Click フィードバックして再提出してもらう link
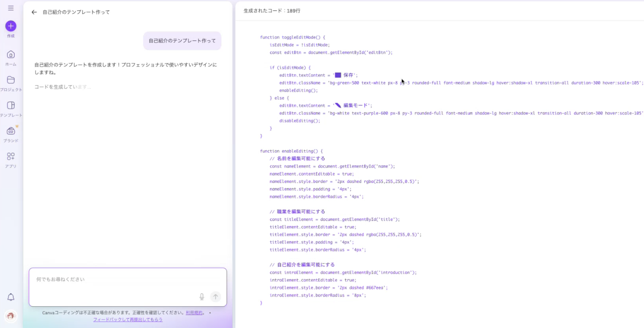 (128, 319)
